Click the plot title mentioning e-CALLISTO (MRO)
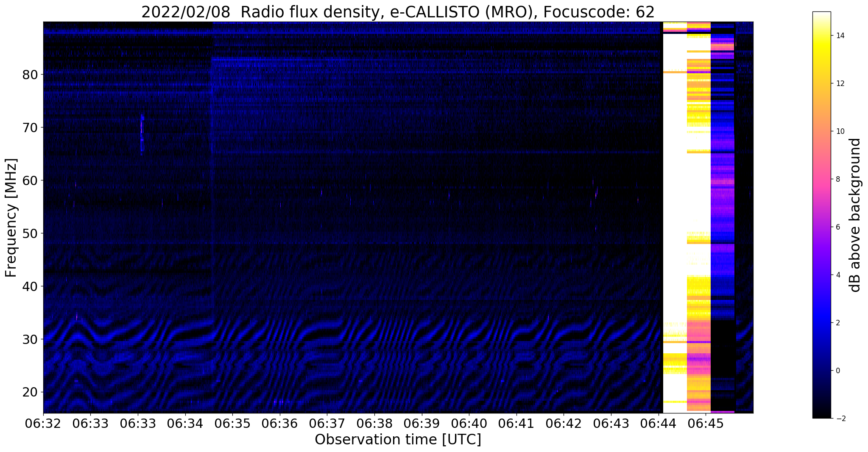 point(398,12)
